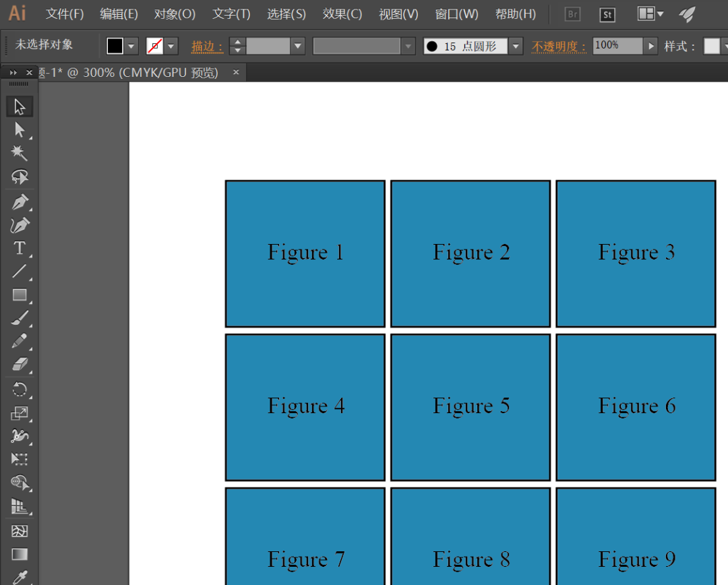This screenshot has width=728, height=585.
Task: Open the 效果(C) menu
Action: coord(342,14)
